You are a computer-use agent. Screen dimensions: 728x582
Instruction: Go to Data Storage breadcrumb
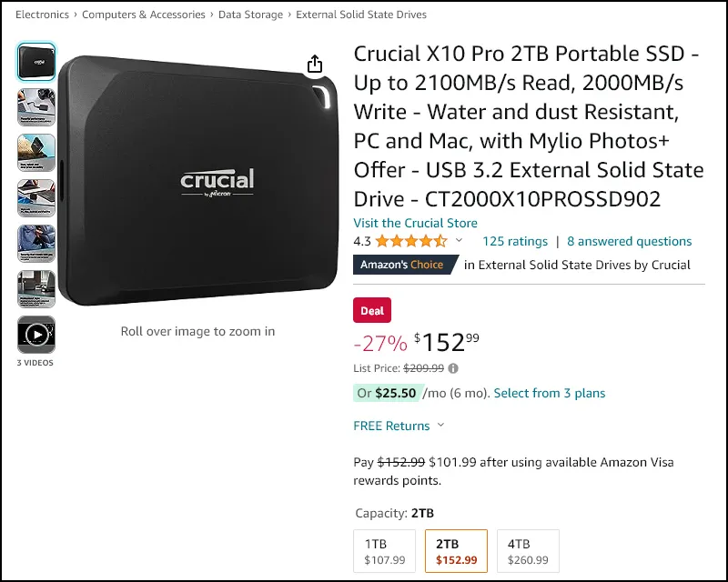[250, 15]
